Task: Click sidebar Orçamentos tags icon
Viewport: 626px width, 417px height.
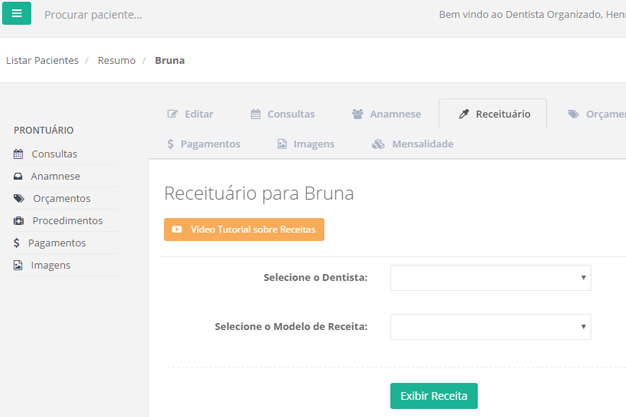Action: tap(19, 199)
